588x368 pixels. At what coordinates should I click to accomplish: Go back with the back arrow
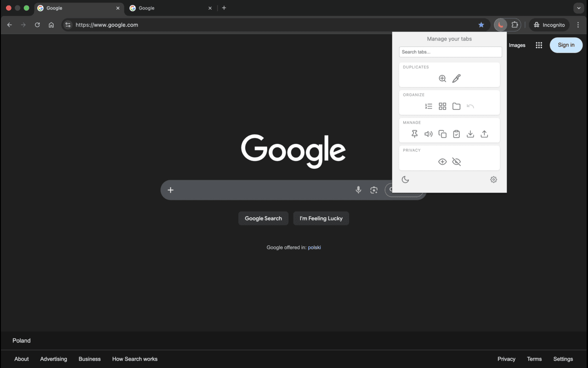9,25
